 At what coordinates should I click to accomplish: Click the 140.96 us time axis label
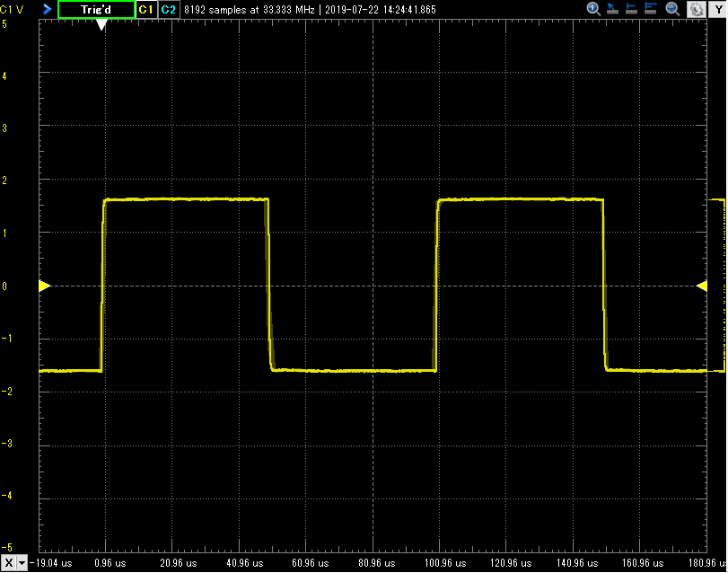tap(577, 563)
